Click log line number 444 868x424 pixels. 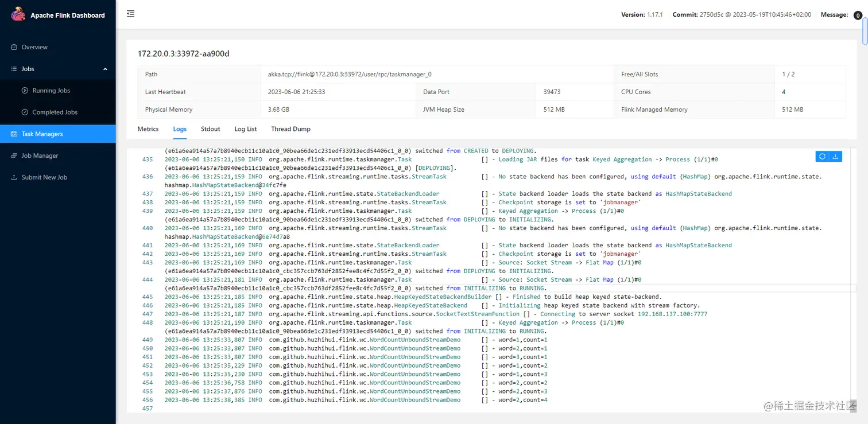point(148,280)
